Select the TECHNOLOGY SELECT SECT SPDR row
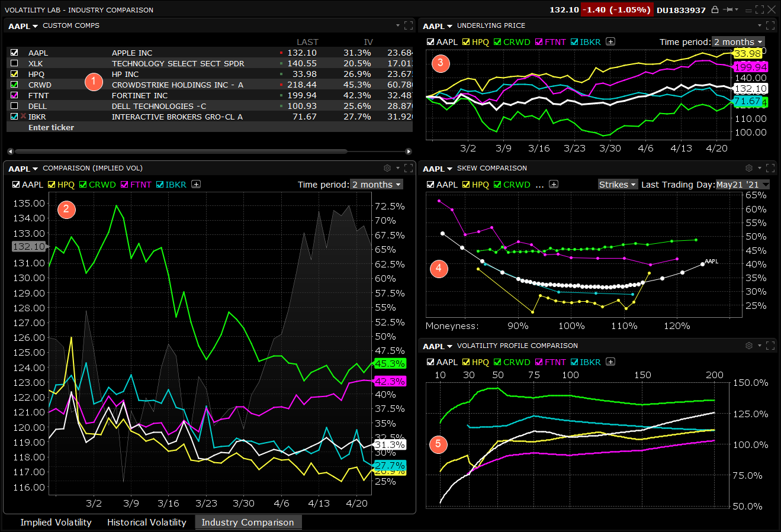The height and width of the screenshot is (532, 781). (x=210, y=63)
